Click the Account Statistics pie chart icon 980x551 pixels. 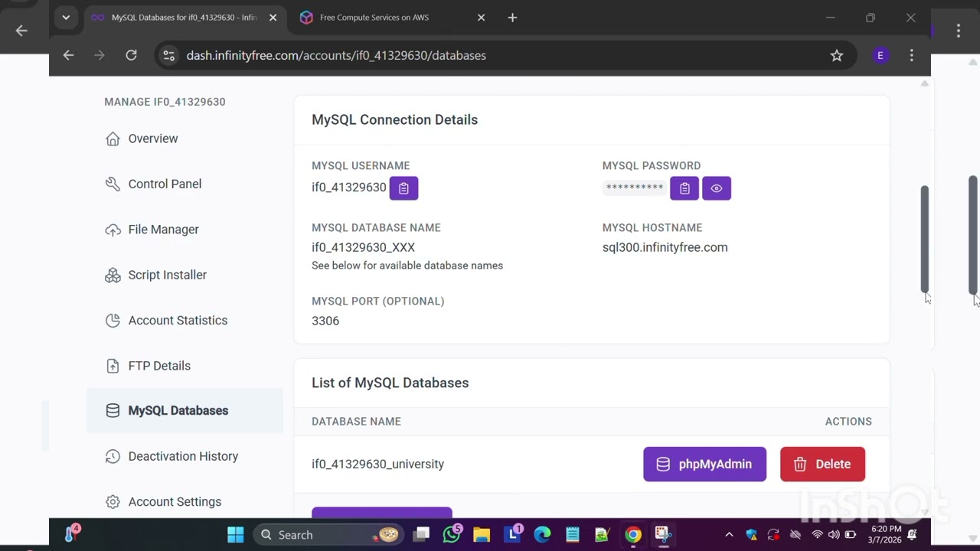[x=113, y=321]
